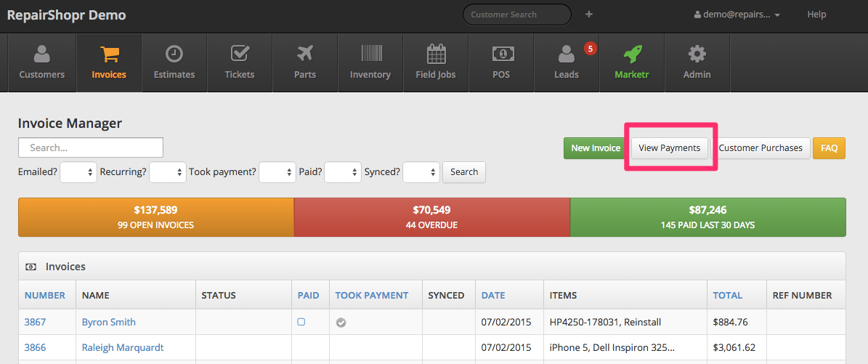Open the demo user account menu
Viewport: 868px width, 364px height.
[x=737, y=15]
